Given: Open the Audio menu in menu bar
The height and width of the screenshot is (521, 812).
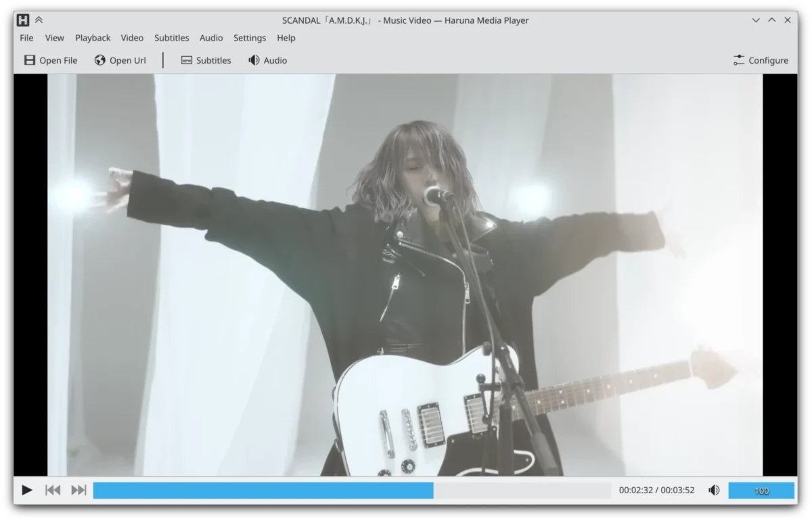Looking at the screenshot, I should click(211, 38).
